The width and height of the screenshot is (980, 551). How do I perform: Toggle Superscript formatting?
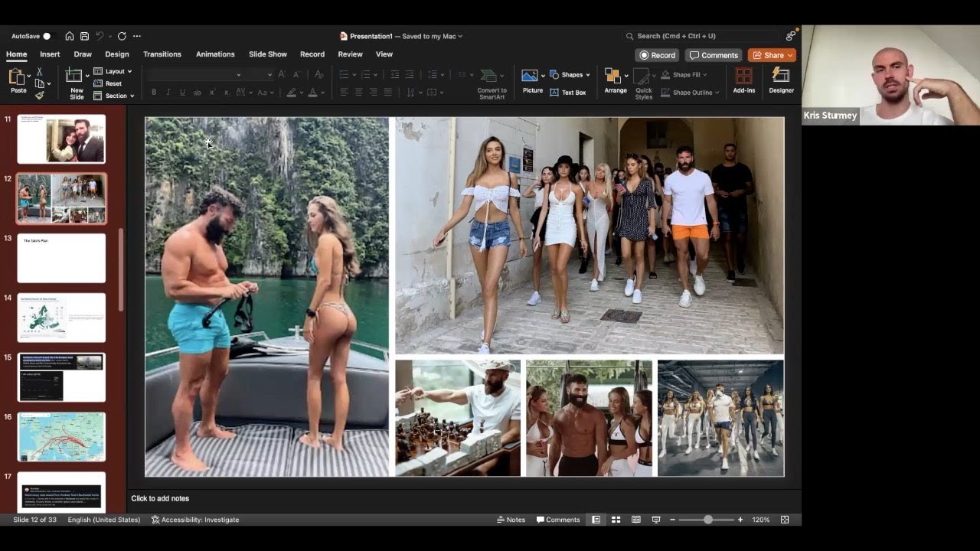click(212, 93)
